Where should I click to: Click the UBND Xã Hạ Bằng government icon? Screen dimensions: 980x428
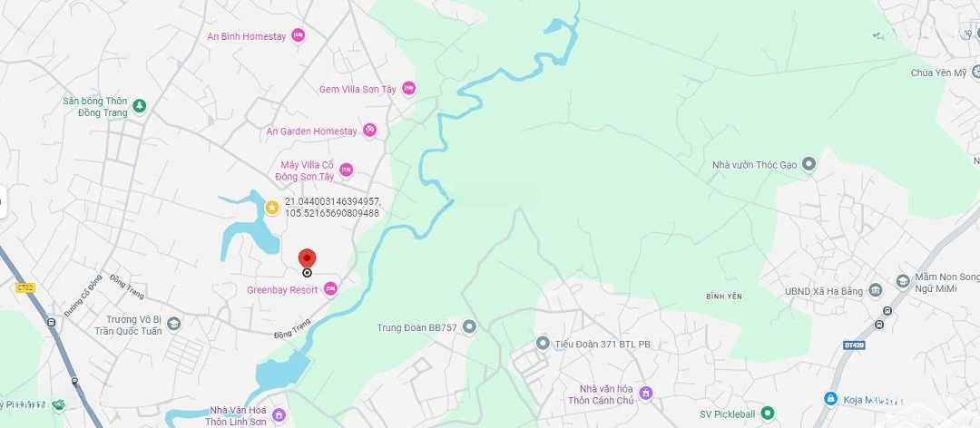tap(876, 290)
